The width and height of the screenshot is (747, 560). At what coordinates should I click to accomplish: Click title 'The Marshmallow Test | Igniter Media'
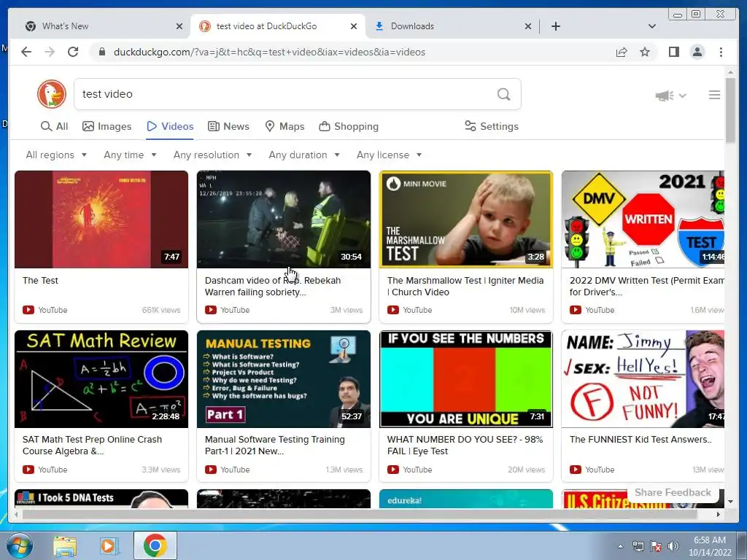tap(465, 286)
